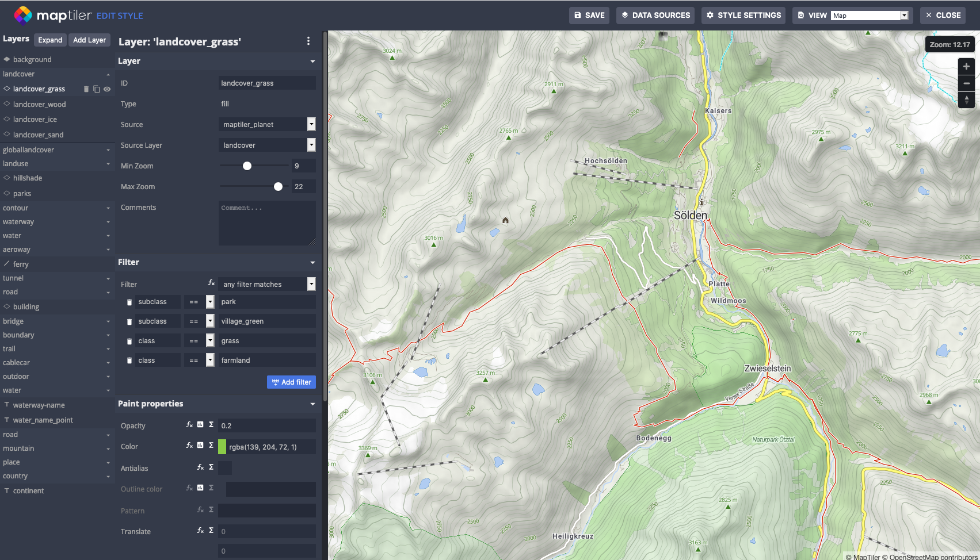980x560 pixels.
Task: Remove the 'village_green' subclass filter
Action: [x=129, y=322]
